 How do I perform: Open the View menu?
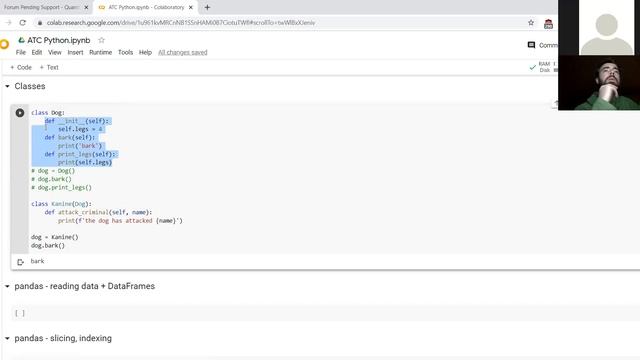pos(55,52)
